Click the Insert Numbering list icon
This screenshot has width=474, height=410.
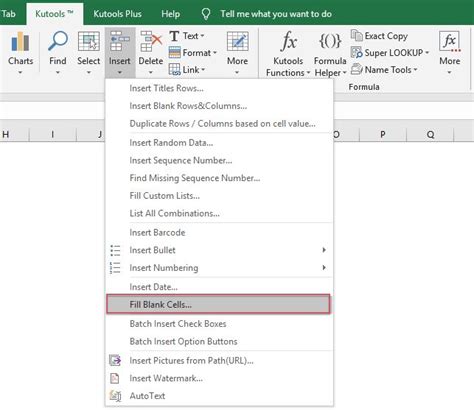click(115, 268)
